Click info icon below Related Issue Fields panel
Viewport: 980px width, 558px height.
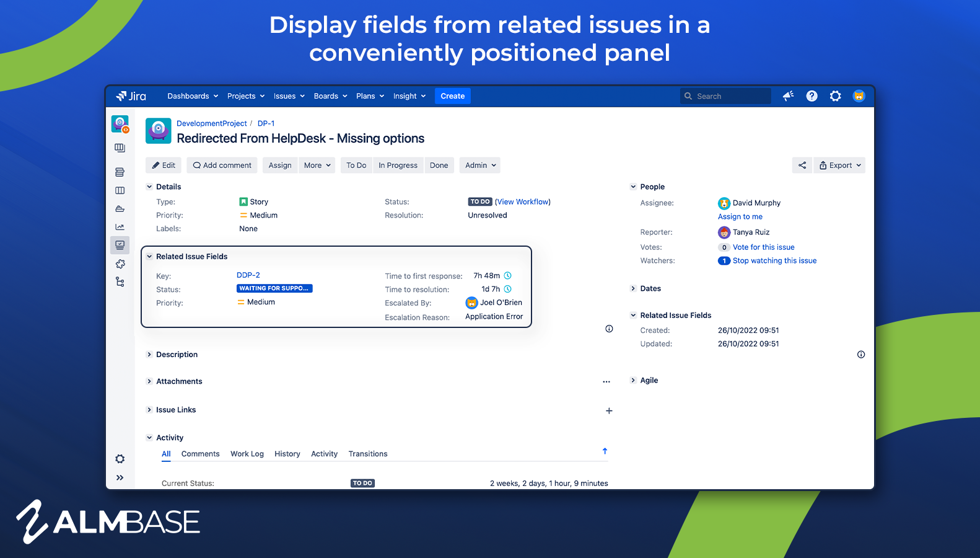click(609, 329)
